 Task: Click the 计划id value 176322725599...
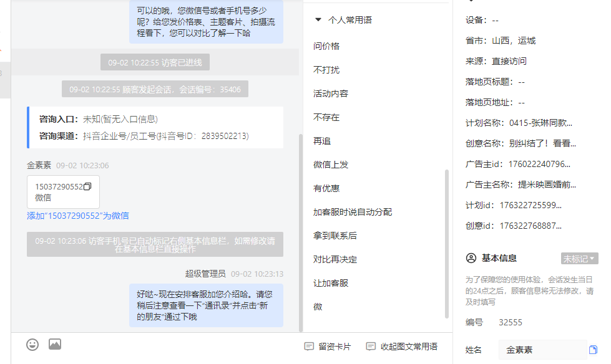pyautogui.click(x=530, y=206)
